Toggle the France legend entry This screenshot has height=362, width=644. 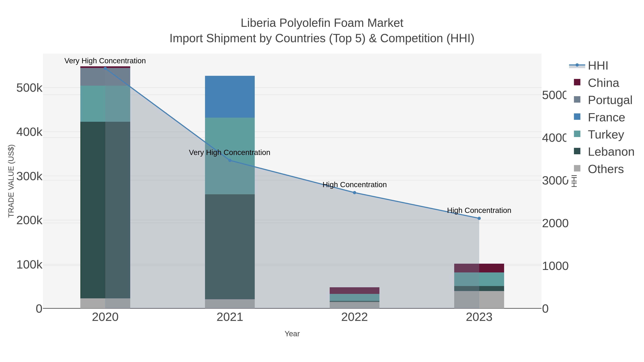599,117
